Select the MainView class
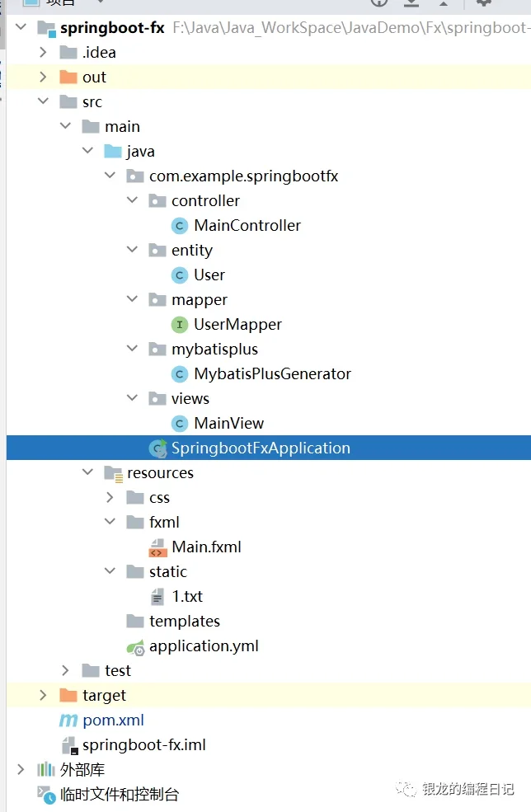 coord(228,424)
